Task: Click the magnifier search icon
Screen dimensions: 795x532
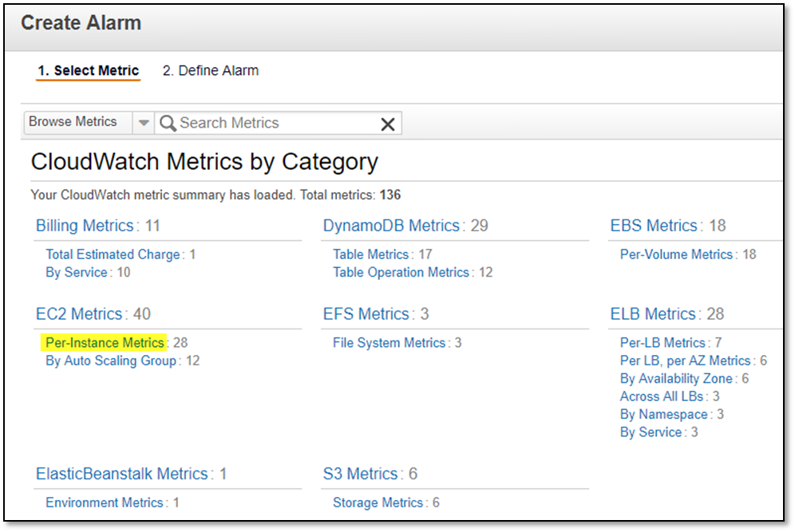Action: 168,123
